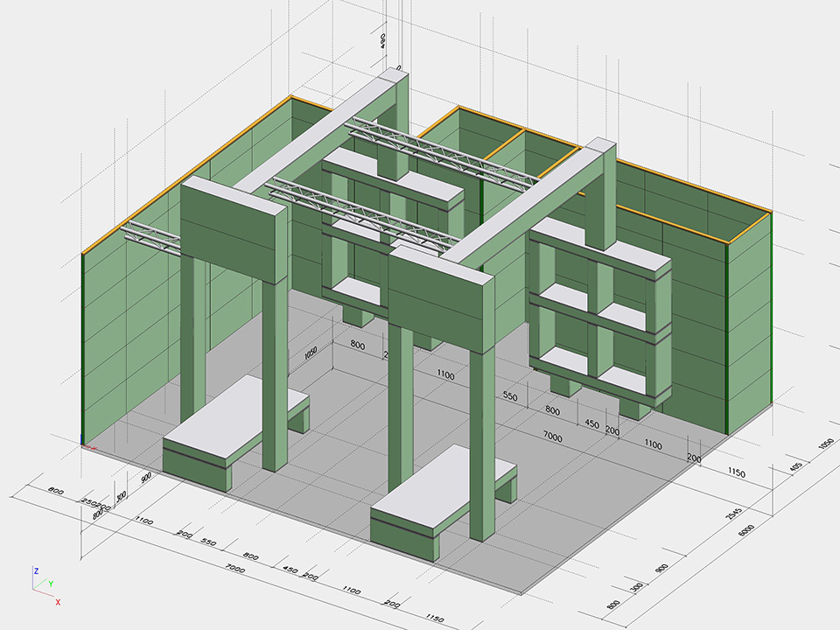
Task: Select the origin marker at left wall base
Action: click(82, 444)
